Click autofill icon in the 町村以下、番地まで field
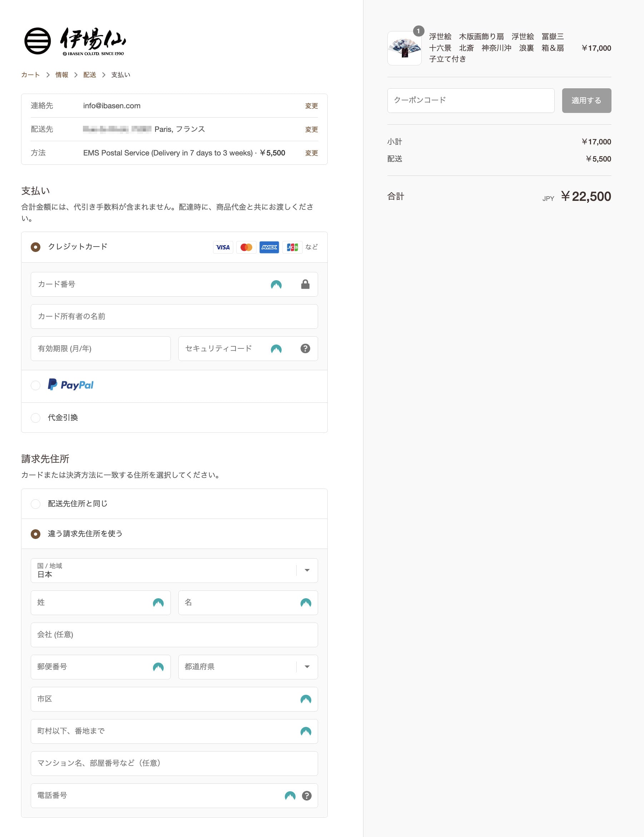Viewport: 644px width, 837px height. tap(306, 732)
